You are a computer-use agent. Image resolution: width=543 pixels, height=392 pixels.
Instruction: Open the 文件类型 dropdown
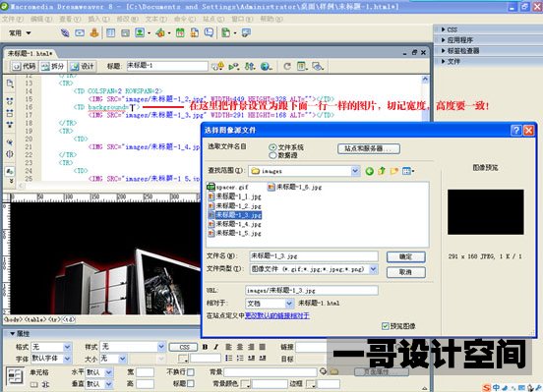(374, 269)
